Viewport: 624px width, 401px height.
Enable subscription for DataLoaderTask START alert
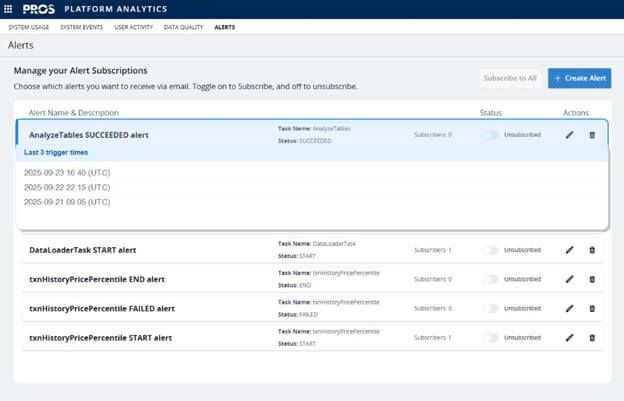point(490,250)
